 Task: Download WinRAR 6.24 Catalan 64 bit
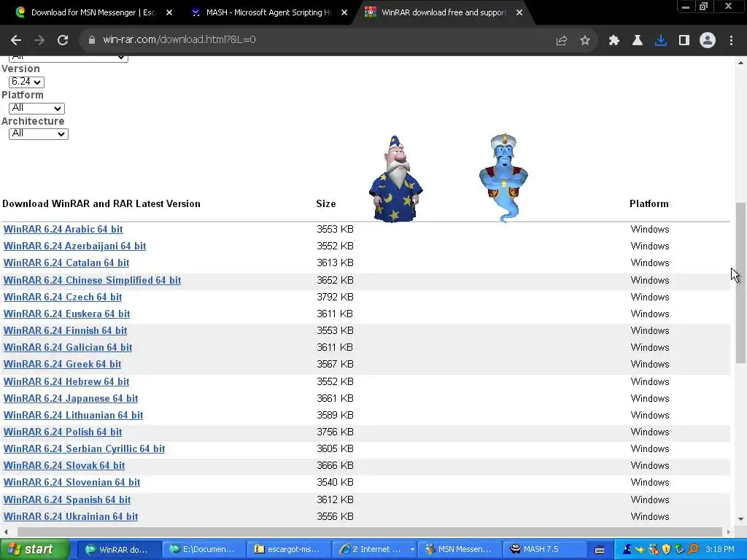point(66,262)
